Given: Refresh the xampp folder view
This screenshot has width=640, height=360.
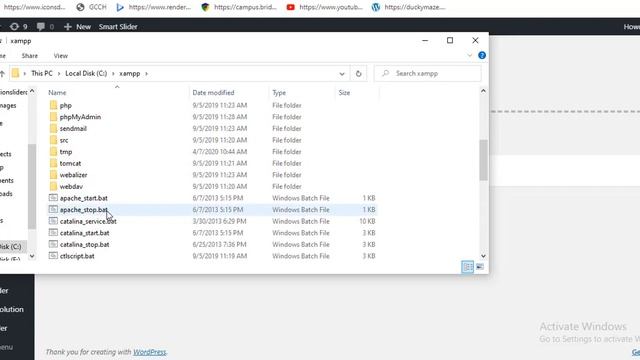Looking at the screenshot, I should pyautogui.click(x=358, y=74).
